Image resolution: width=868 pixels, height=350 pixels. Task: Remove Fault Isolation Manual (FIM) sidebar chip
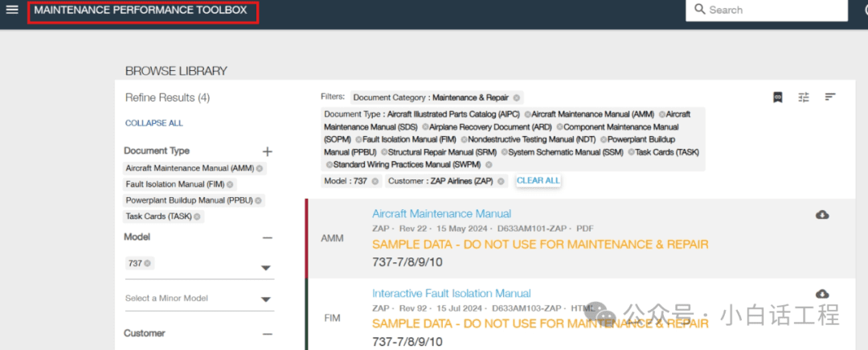click(x=230, y=184)
